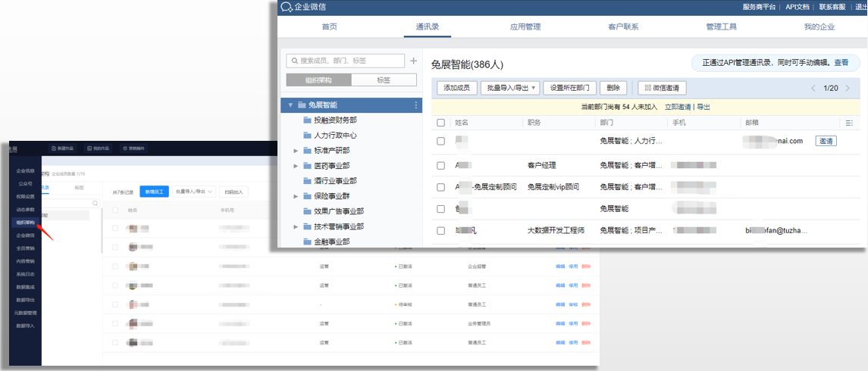This screenshot has width=868, height=371.
Task: Click the search icon in the back window sidebar
Action: pos(96,204)
